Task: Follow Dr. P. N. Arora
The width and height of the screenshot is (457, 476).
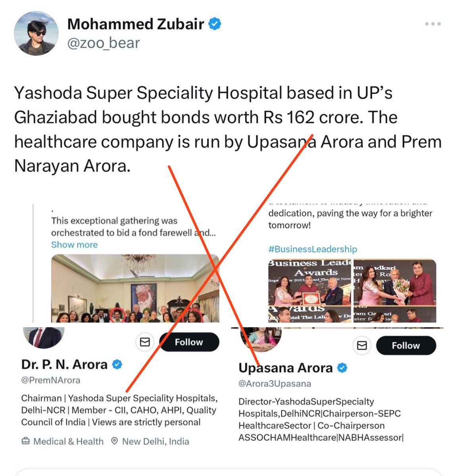Action: pyautogui.click(x=189, y=342)
